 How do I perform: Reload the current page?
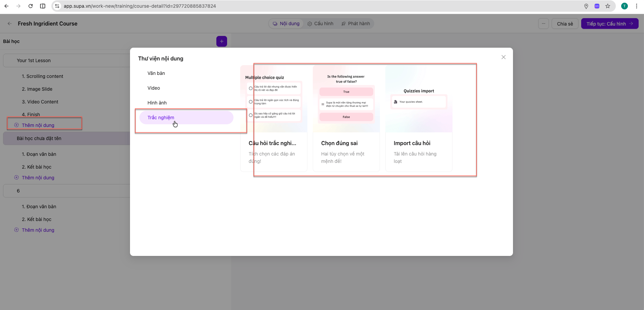pos(31,6)
